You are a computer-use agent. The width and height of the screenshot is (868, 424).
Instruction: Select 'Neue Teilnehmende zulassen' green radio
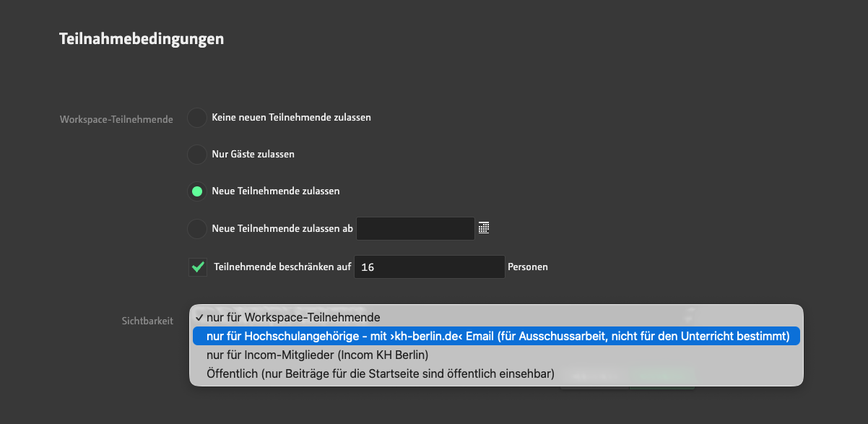tap(197, 191)
